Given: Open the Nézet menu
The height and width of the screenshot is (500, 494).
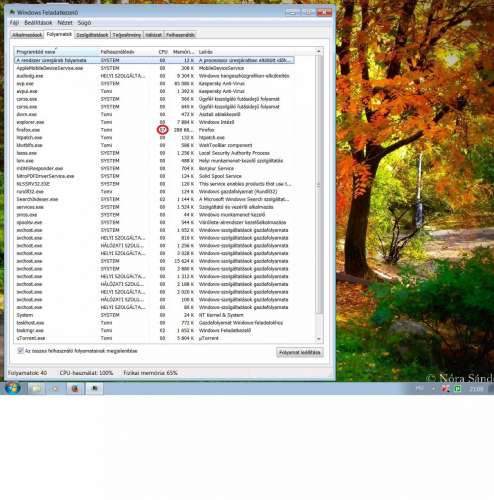Looking at the screenshot, I should pos(65,23).
